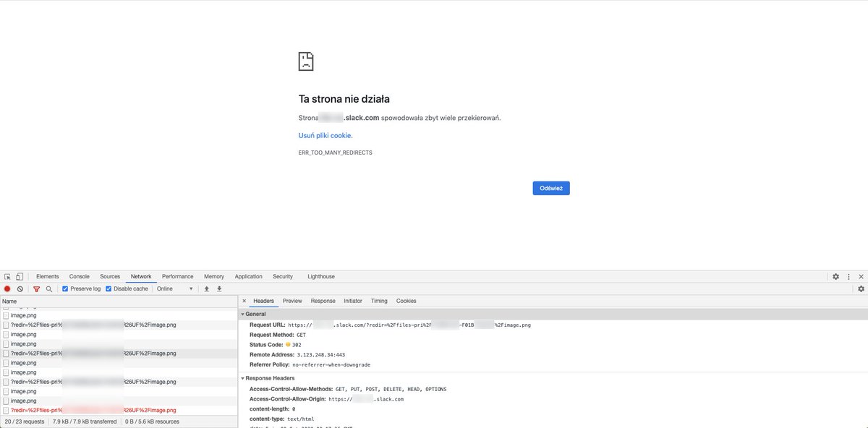Open Network settings gear on toolbar row
The height and width of the screenshot is (428, 868).
coord(861,288)
